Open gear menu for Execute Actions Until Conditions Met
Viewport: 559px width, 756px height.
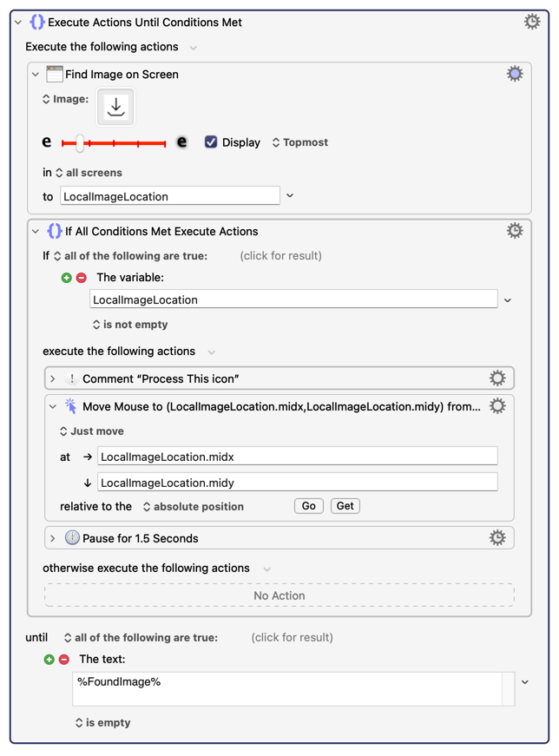531,22
